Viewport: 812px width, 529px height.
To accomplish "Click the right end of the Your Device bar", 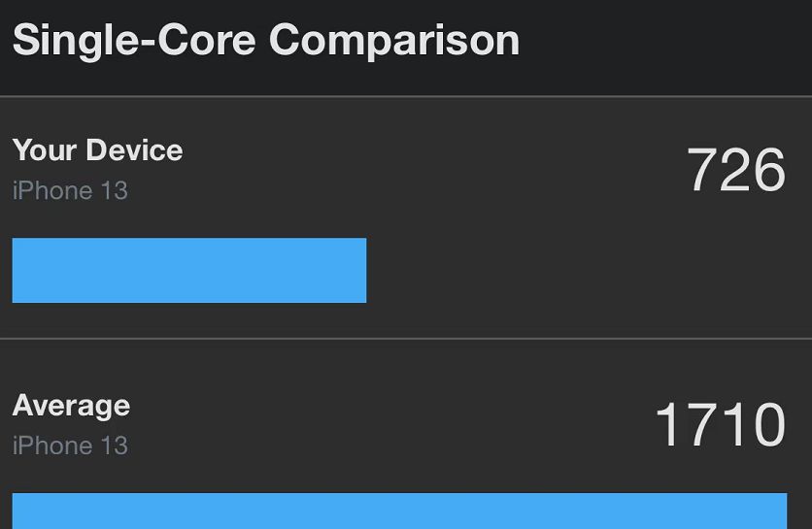I will (361, 270).
